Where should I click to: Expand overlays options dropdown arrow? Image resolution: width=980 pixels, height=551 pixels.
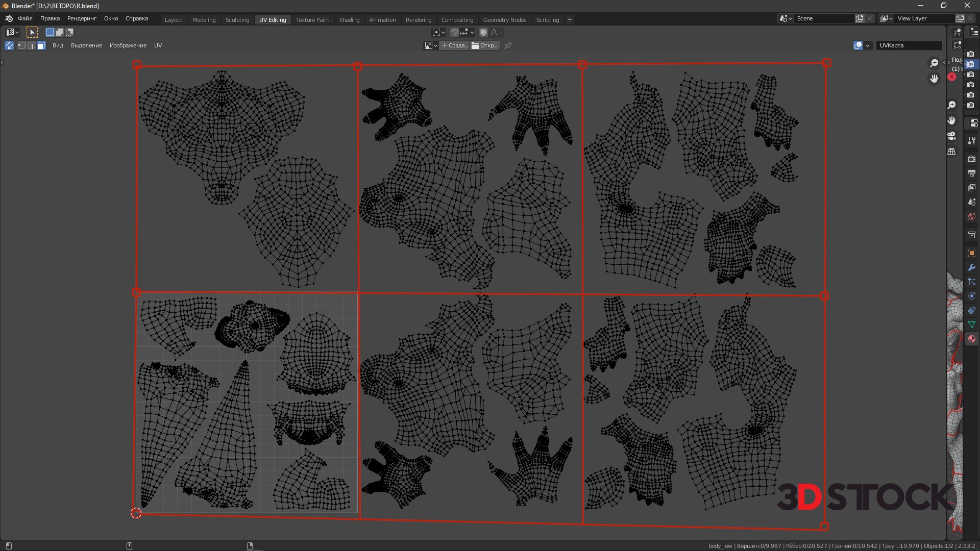pos(868,45)
